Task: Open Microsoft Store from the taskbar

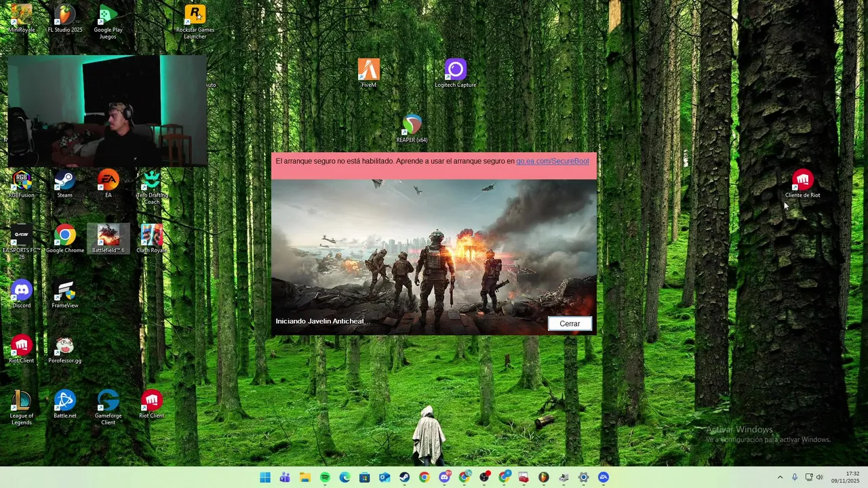Action: tap(364, 477)
